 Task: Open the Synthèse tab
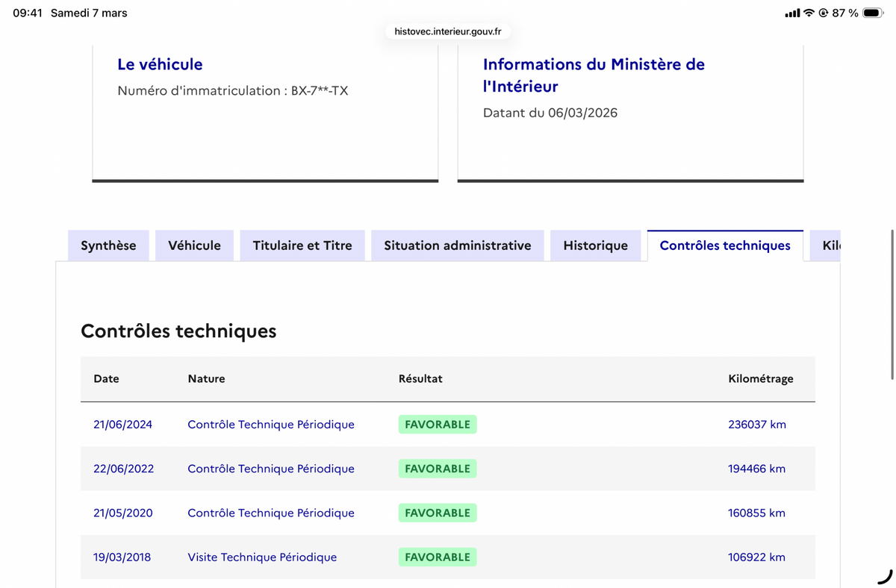(108, 245)
